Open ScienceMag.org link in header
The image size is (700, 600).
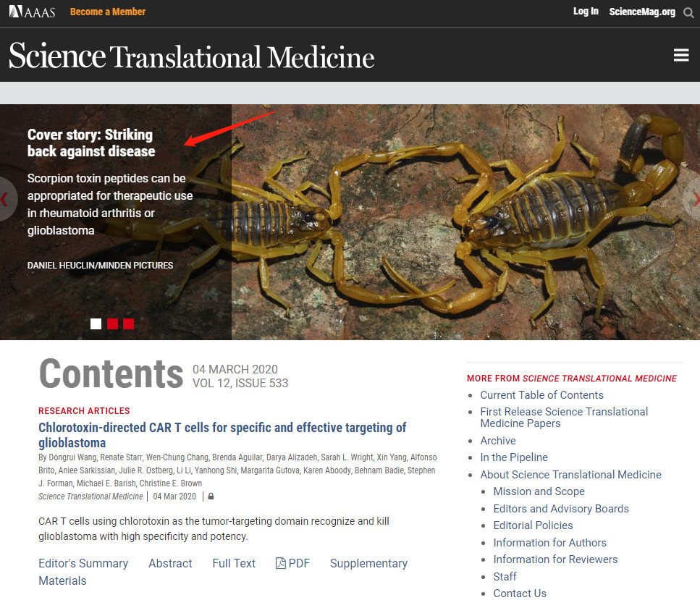[x=641, y=12]
